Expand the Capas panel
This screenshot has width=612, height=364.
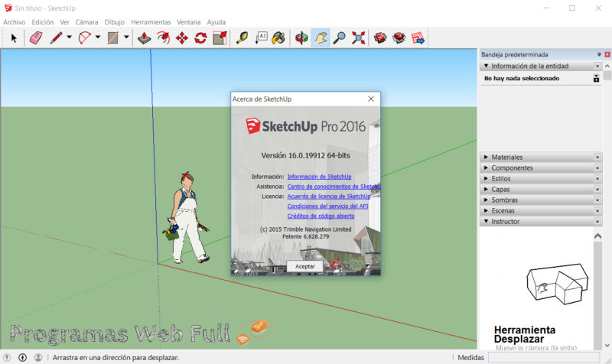tap(486, 189)
